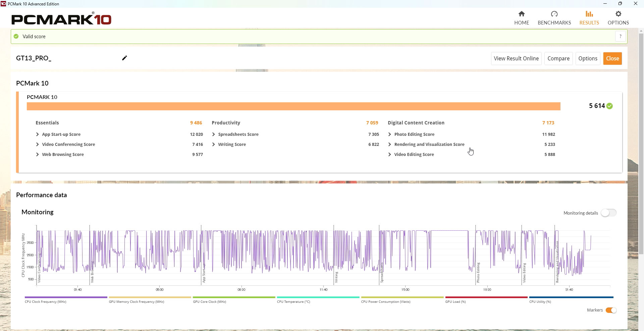
Task: Click the PCMark 10 logo
Action: pos(61,19)
